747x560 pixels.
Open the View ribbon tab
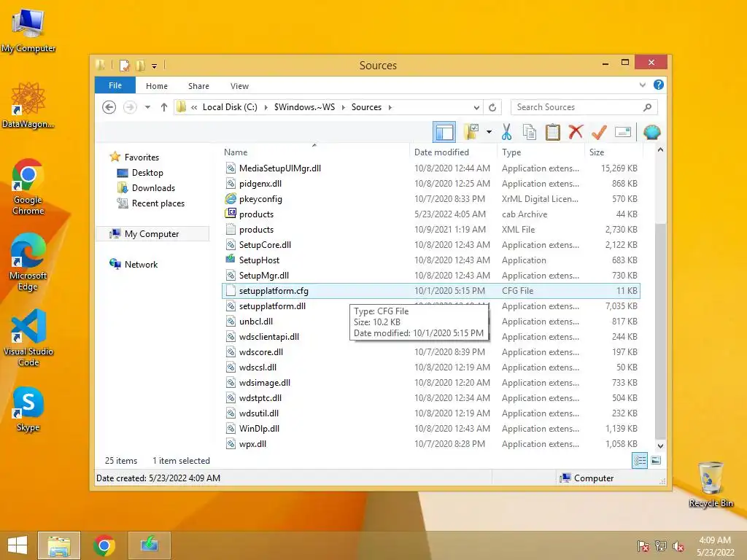pos(239,86)
